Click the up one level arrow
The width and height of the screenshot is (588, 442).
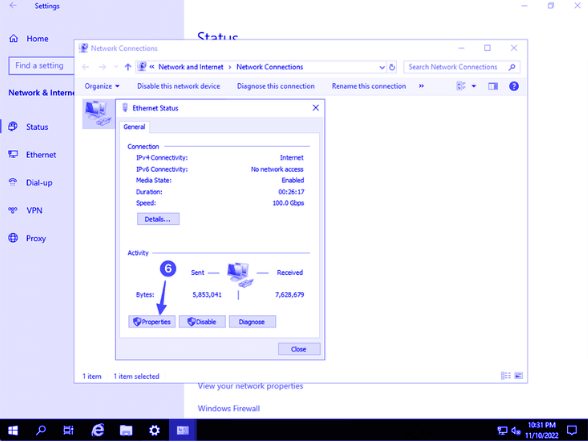[128, 67]
